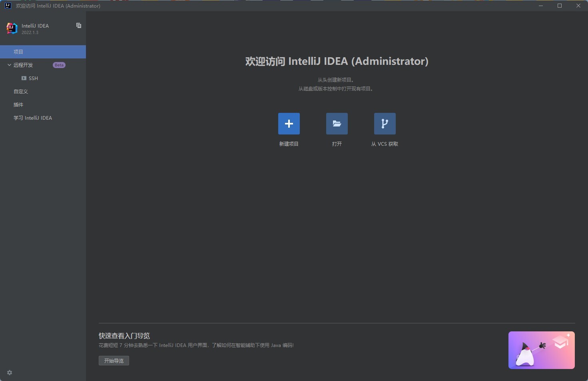Click the copy icon beside IntelliJ IDEA name

[79, 25]
